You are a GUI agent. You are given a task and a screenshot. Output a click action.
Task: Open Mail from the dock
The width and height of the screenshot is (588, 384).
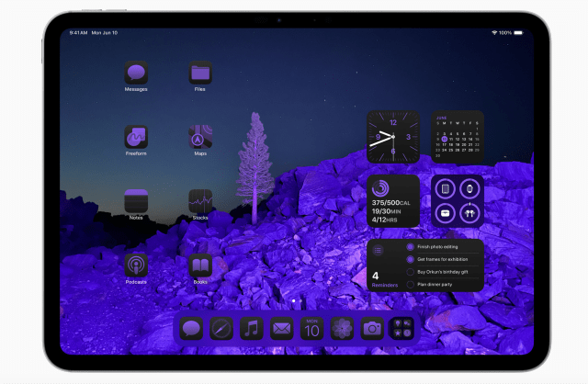pyautogui.click(x=282, y=329)
